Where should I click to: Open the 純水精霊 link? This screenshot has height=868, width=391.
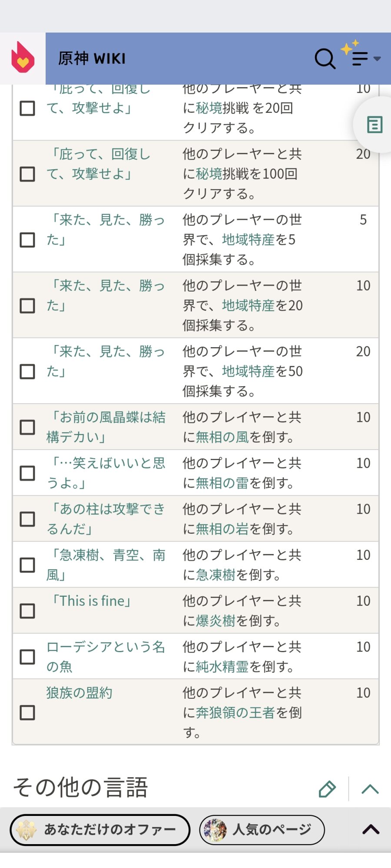[x=222, y=667]
